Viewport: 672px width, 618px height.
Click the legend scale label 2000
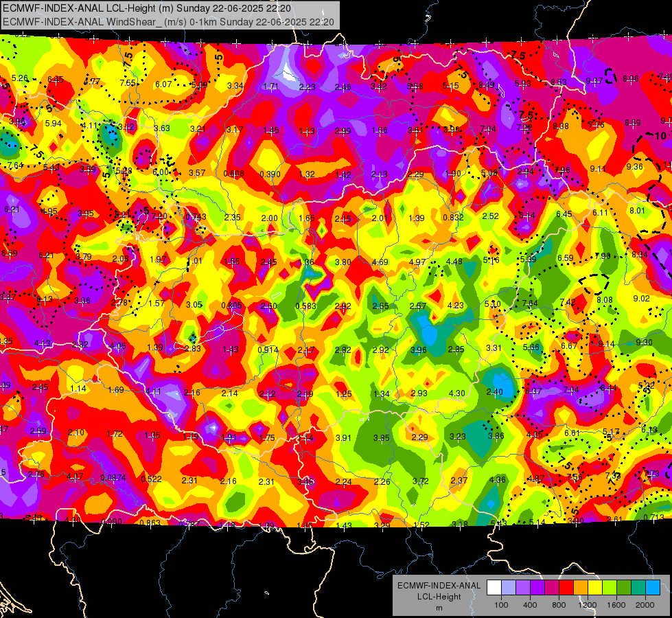(645, 605)
